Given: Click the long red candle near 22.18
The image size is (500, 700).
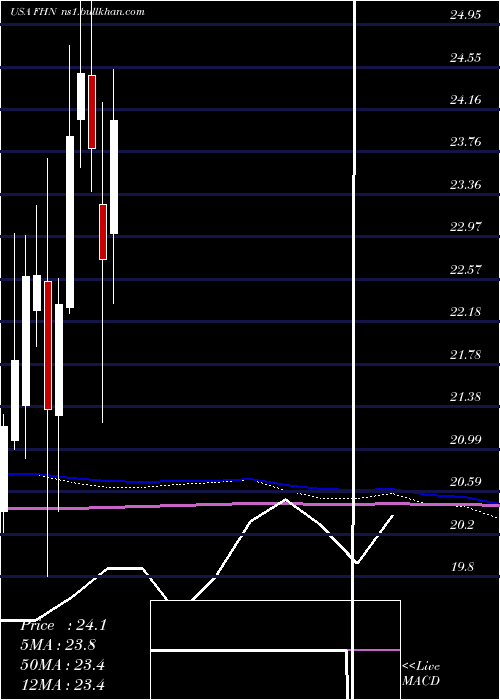Looking at the screenshot, I should click(48, 345).
